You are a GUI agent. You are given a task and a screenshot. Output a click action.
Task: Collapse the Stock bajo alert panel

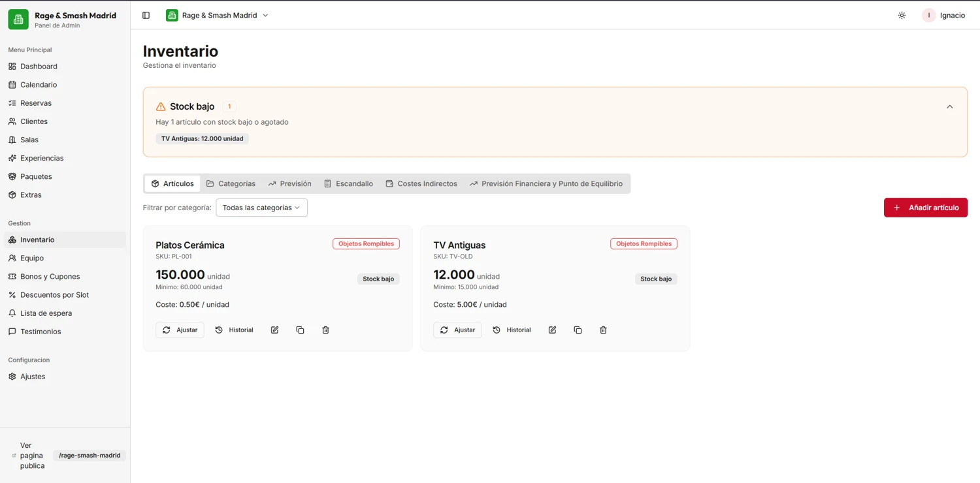click(x=950, y=106)
